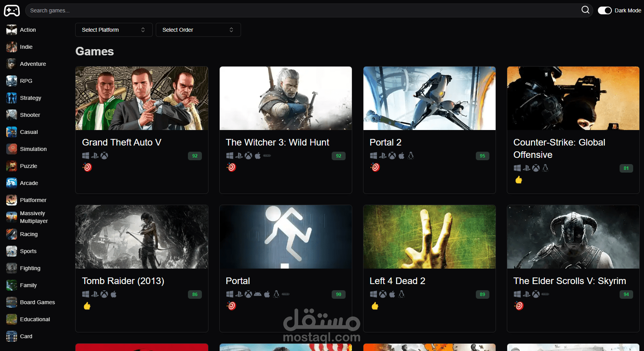Click the gamepad logo icon

point(12,10)
